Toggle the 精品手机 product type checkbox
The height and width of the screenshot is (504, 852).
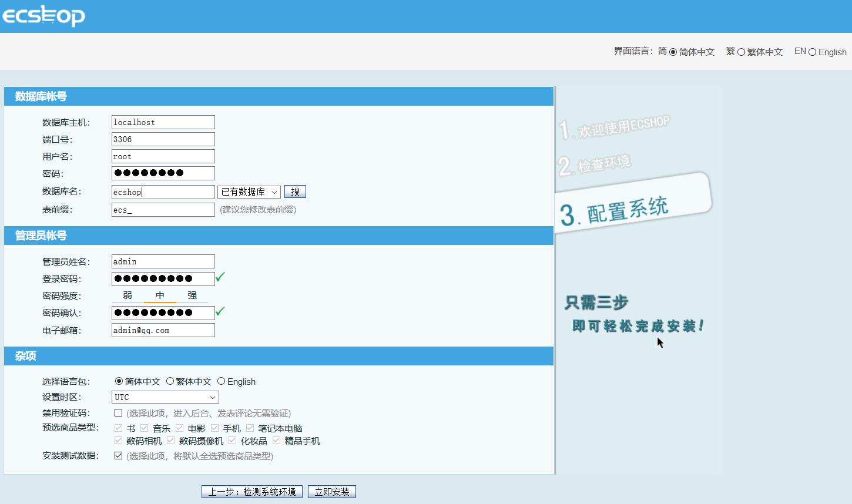[x=277, y=441]
